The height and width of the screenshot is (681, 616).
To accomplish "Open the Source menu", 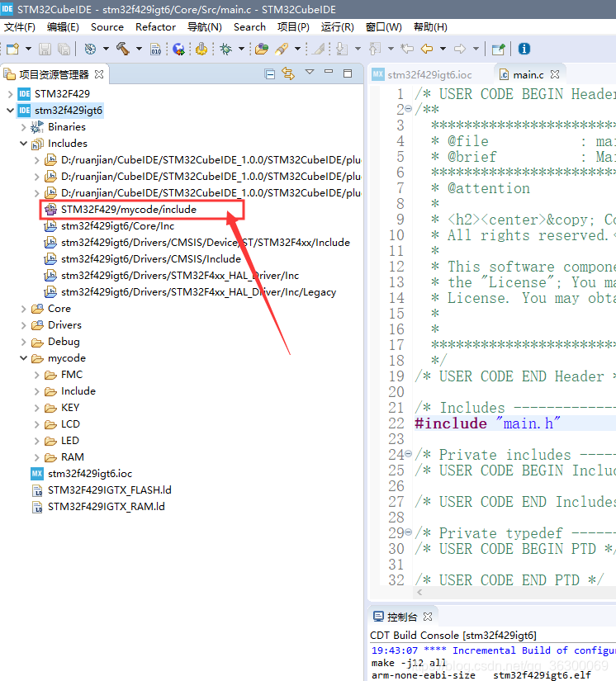I will 107,27.
